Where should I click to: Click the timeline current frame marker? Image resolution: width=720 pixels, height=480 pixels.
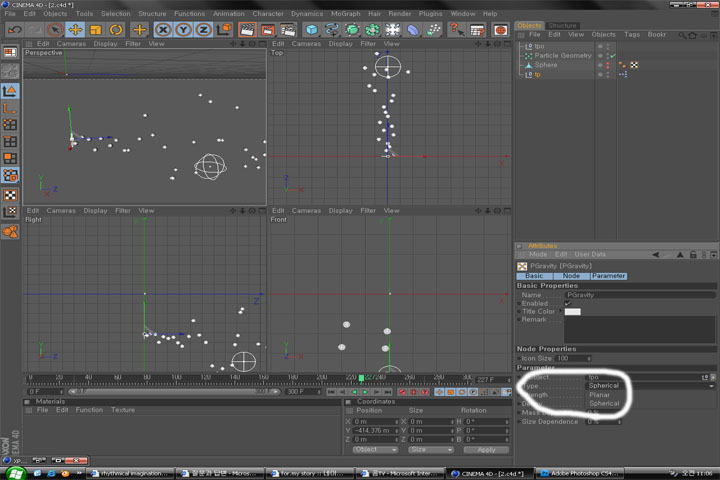coord(361,378)
